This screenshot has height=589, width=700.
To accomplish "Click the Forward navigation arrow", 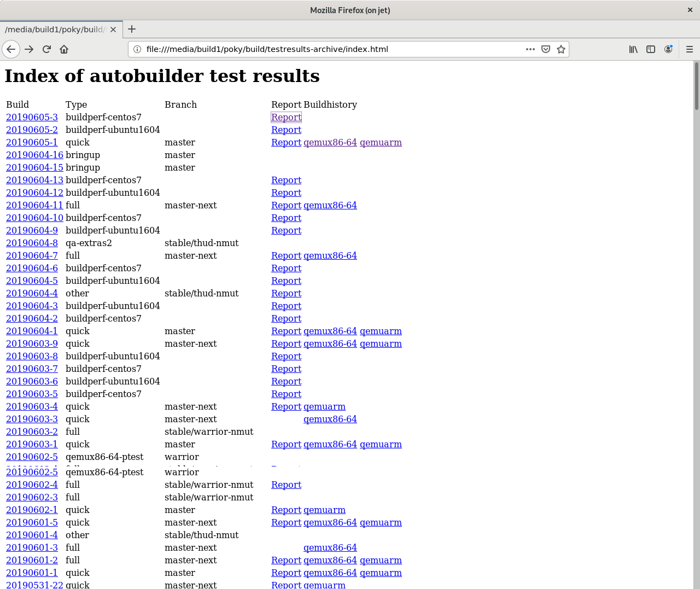I will (29, 49).
